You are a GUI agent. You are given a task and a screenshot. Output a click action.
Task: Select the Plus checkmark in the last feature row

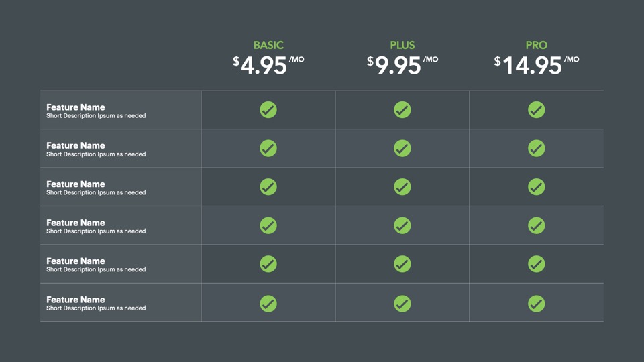402,302
